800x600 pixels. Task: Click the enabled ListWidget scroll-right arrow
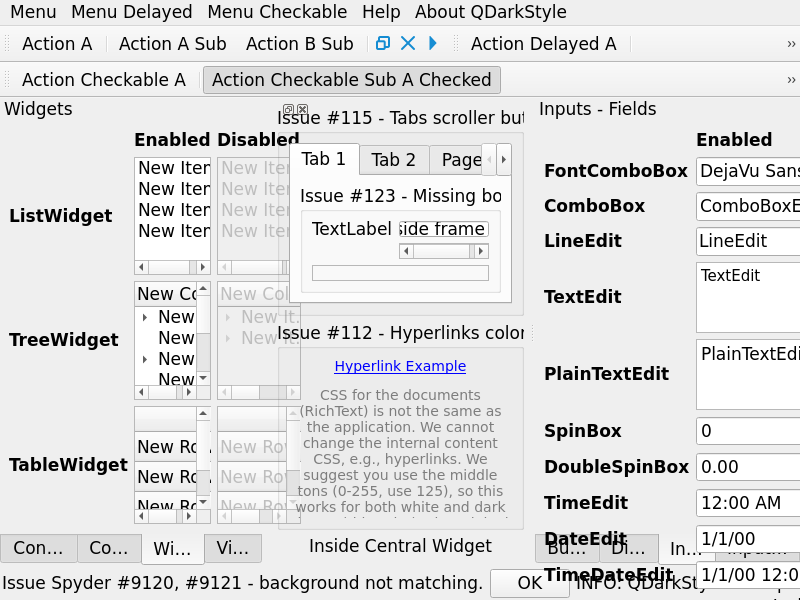203,267
